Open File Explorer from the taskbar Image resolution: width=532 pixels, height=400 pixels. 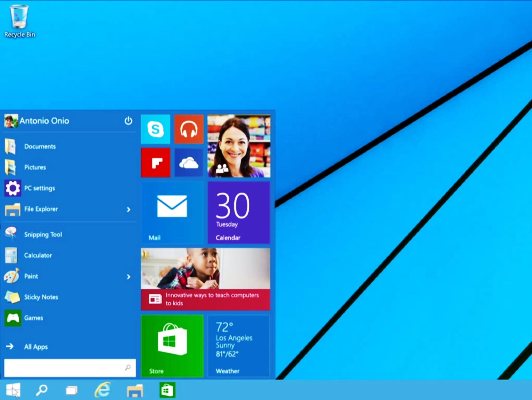[135, 391]
